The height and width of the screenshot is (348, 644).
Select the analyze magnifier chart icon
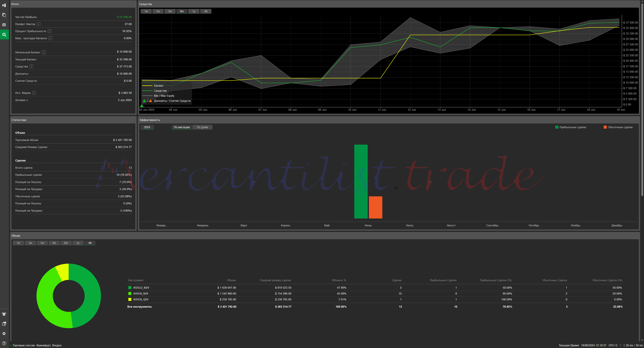pyautogui.click(x=4, y=34)
